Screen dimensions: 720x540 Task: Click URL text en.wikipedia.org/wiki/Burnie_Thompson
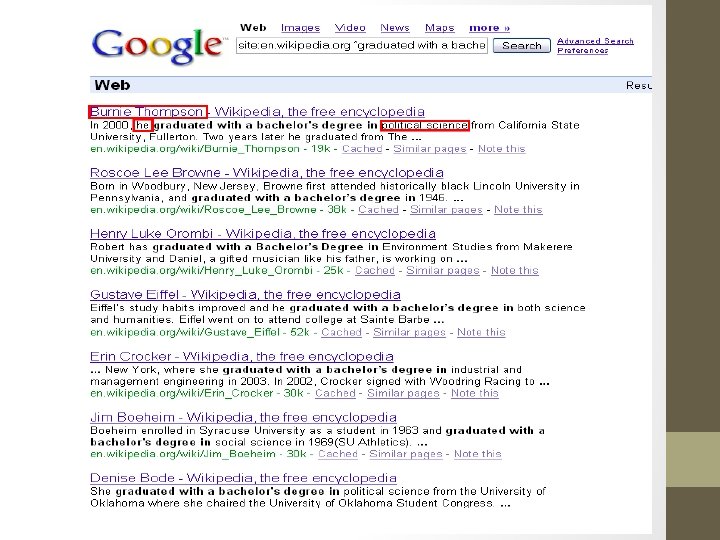point(195,149)
